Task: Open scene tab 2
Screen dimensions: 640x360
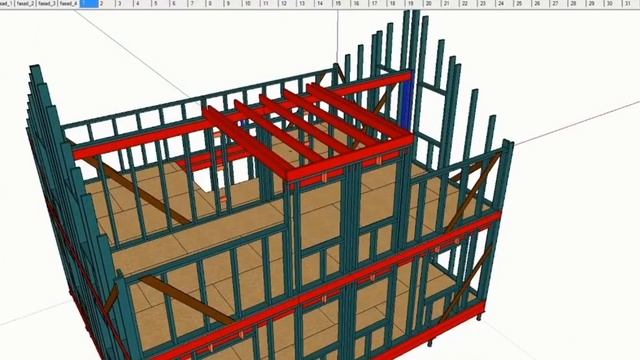Action: tap(107, 4)
